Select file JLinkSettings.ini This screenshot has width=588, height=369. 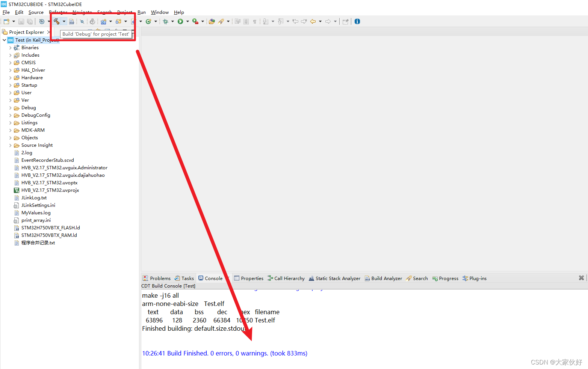coord(38,205)
